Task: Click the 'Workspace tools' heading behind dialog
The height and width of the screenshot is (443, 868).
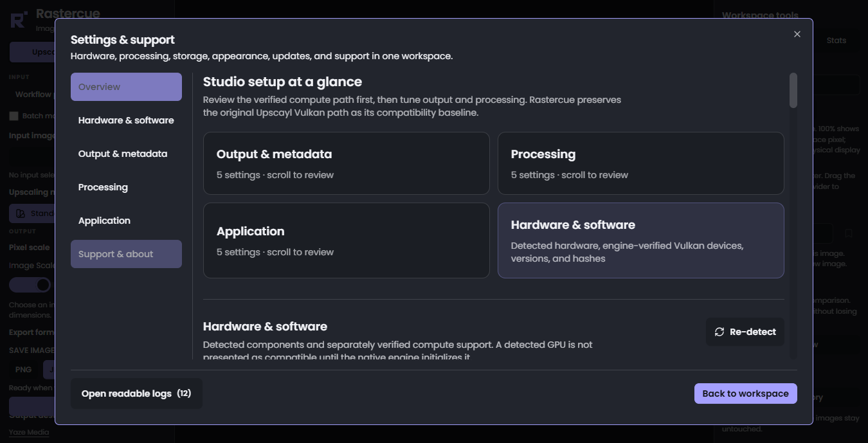Action: [x=760, y=15]
